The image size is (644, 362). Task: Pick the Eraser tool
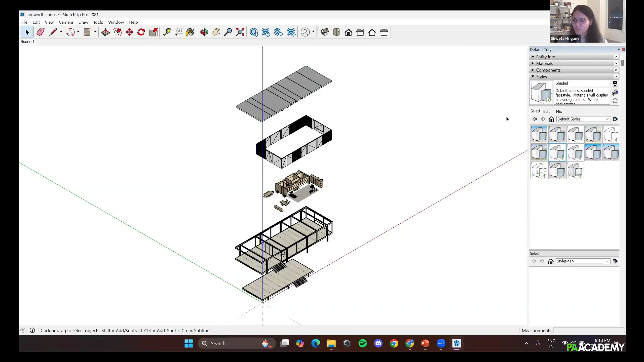click(x=40, y=32)
